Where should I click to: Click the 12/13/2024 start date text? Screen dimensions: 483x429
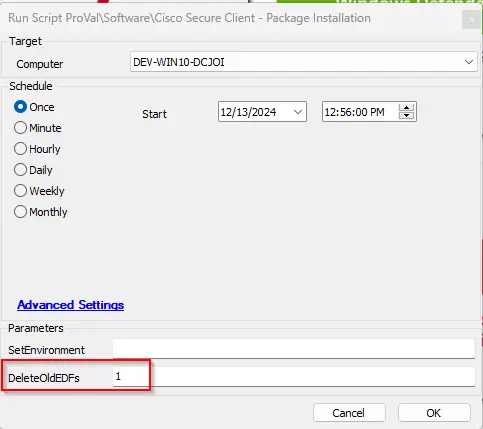coord(248,112)
